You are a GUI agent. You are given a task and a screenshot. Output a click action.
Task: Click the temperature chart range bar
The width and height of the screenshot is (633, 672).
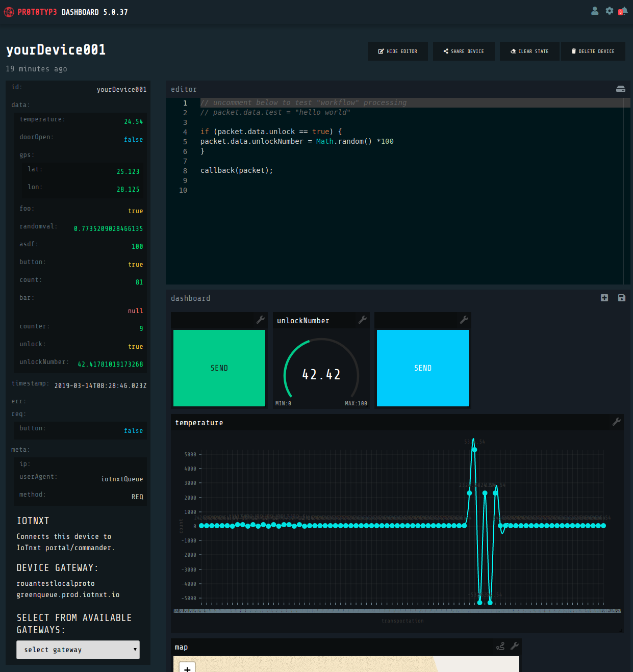tap(397, 610)
